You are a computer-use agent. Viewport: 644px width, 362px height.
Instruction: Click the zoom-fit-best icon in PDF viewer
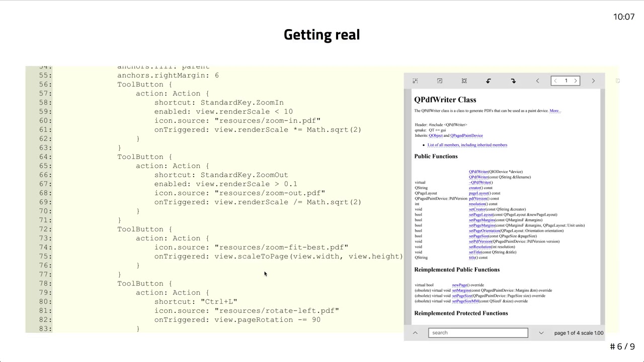coord(464,81)
